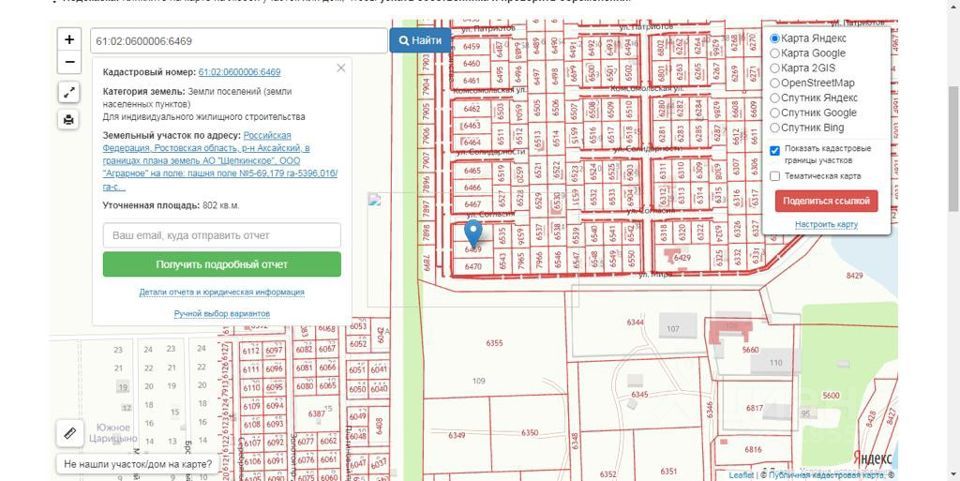The width and height of the screenshot is (960, 481).
Task: Focus the cadastral number search field
Action: pyautogui.click(x=239, y=41)
